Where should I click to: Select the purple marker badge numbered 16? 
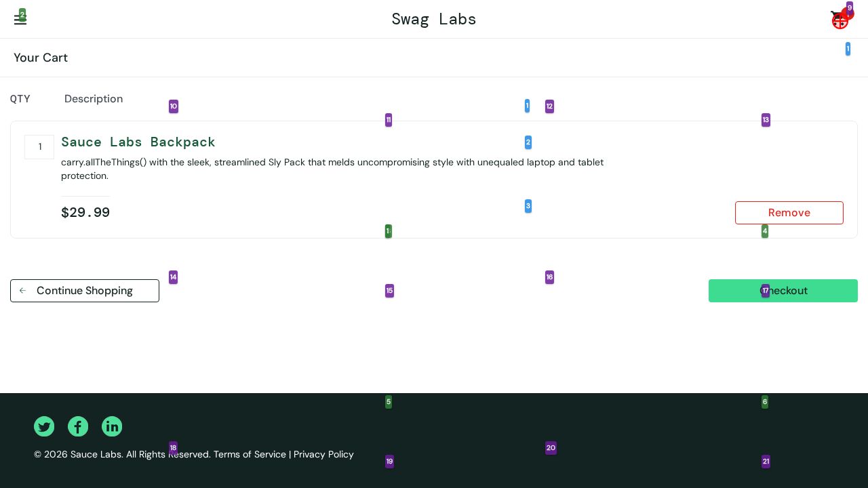[549, 277]
